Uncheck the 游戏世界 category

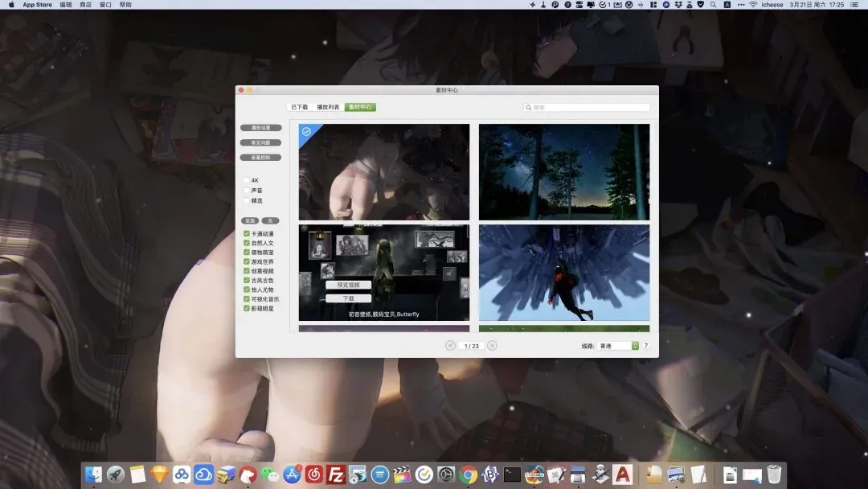click(x=247, y=262)
